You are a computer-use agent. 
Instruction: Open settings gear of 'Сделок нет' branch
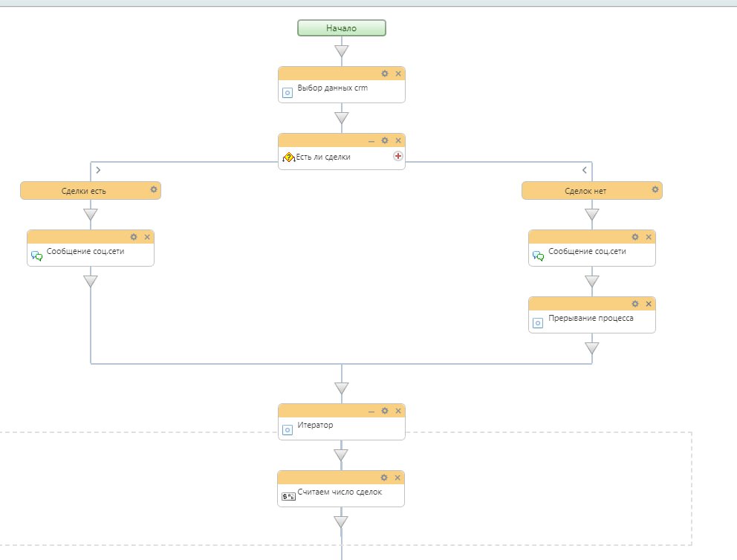coord(655,189)
